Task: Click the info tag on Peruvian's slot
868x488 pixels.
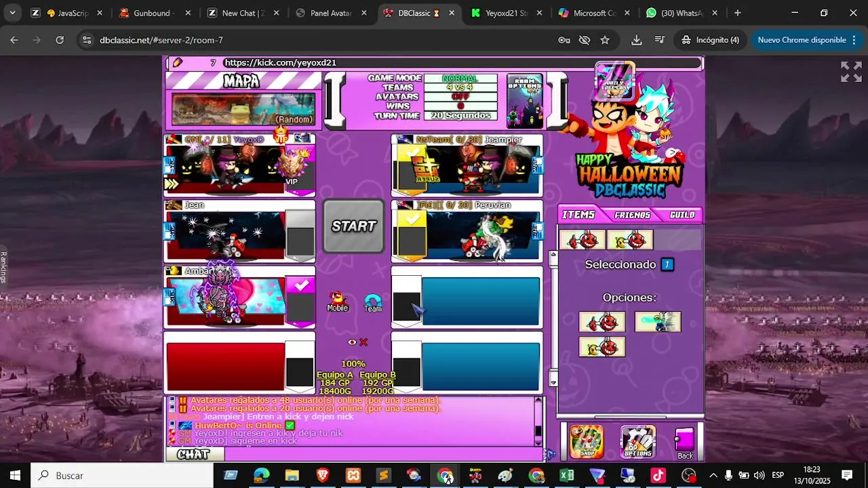Action: [x=537, y=231]
